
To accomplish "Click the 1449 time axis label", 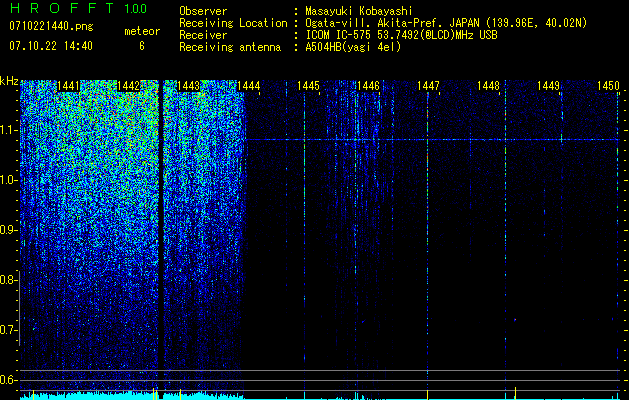I will click(x=548, y=86).
